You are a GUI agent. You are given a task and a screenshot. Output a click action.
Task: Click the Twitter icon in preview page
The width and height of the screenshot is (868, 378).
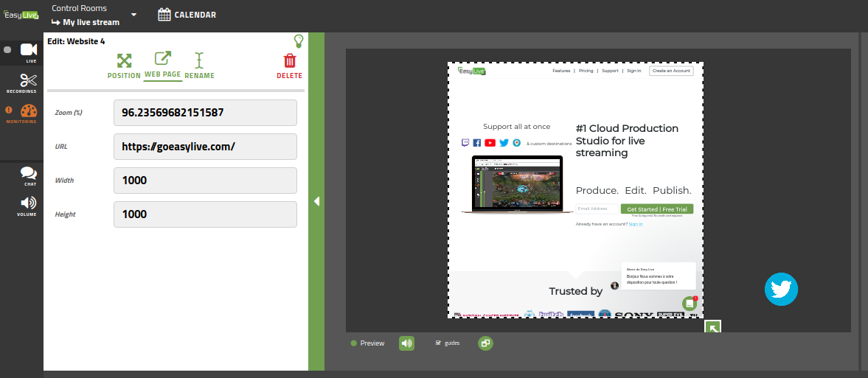(x=504, y=143)
